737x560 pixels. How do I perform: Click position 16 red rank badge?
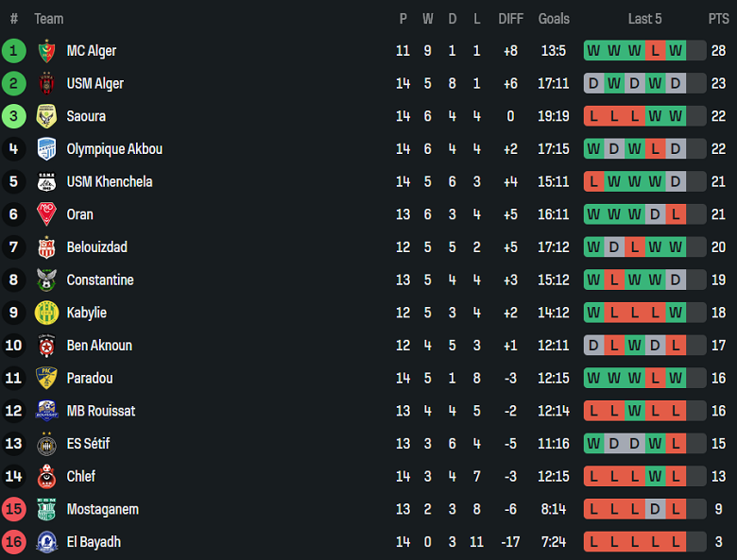pos(14,542)
